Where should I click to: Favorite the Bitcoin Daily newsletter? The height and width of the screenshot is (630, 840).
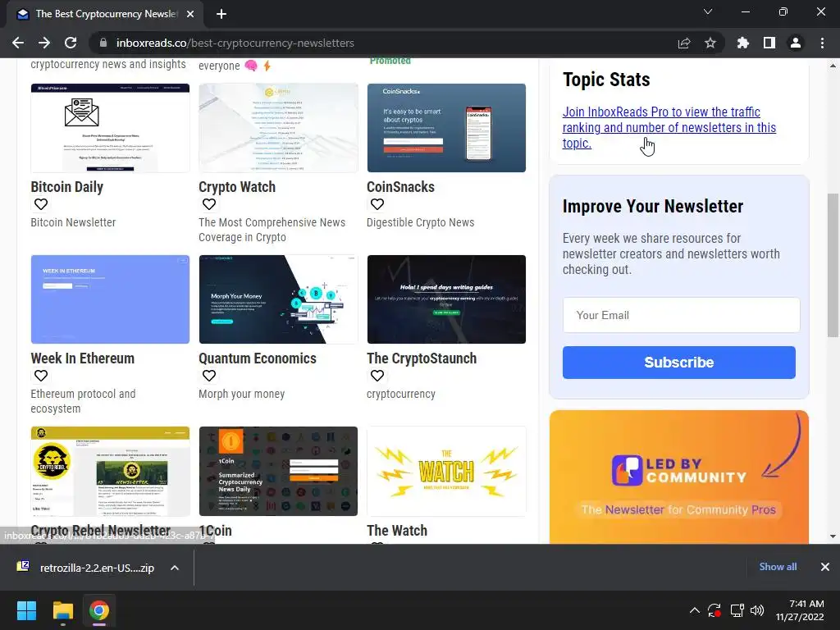click(41, 204)
